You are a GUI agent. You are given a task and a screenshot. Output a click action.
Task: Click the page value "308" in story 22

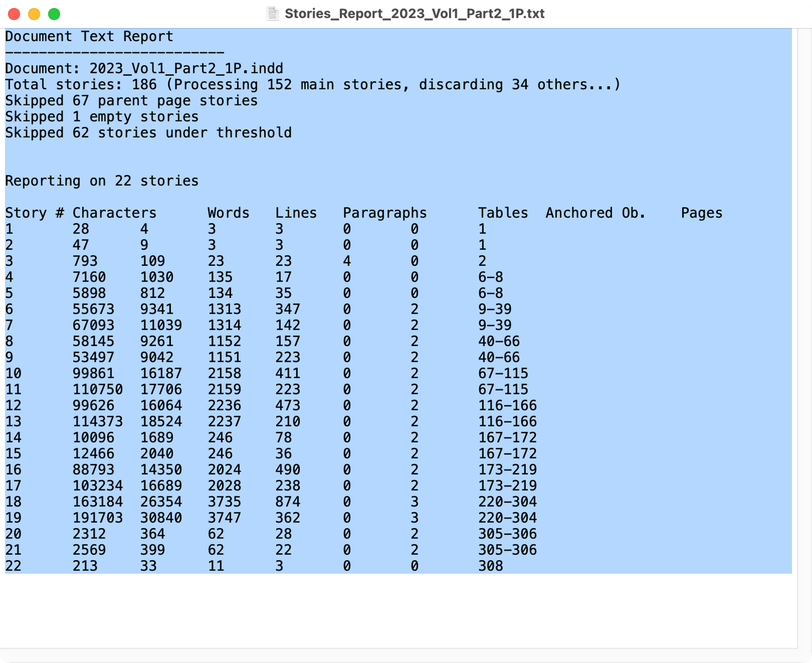point(490,566)
